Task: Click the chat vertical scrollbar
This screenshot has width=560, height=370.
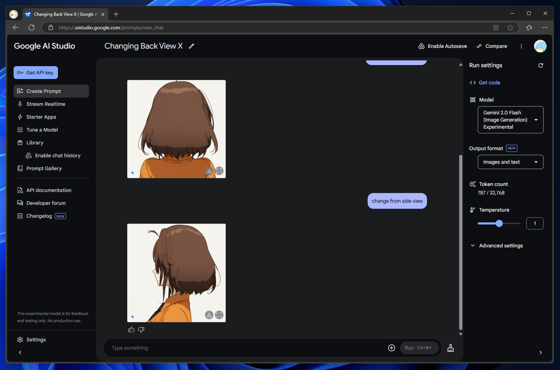Action: pyautogui.click(x=460, y=242)
